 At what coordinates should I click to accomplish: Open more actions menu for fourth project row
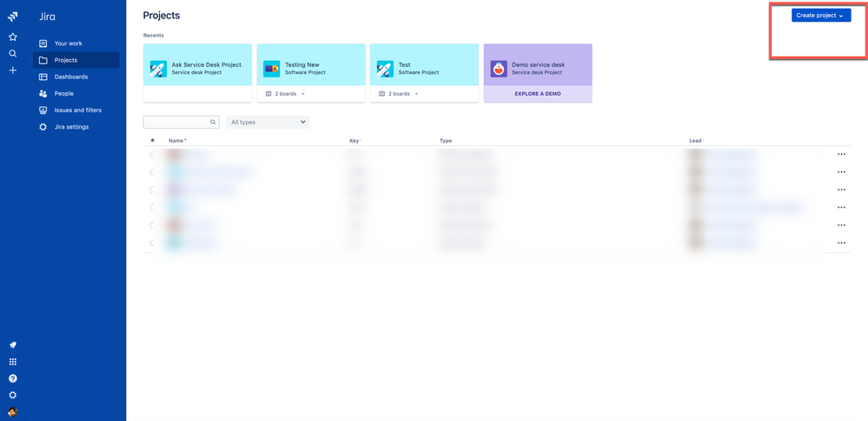point(841,208)
